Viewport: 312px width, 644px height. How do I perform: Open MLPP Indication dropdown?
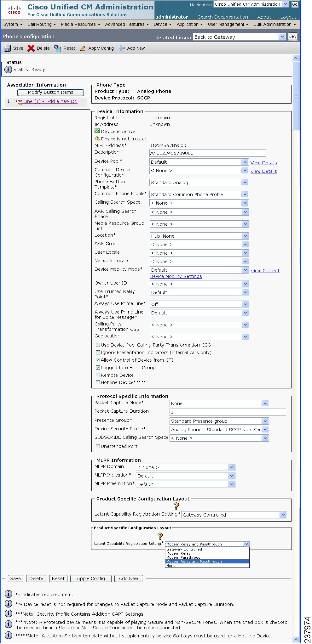coord(186,476)
